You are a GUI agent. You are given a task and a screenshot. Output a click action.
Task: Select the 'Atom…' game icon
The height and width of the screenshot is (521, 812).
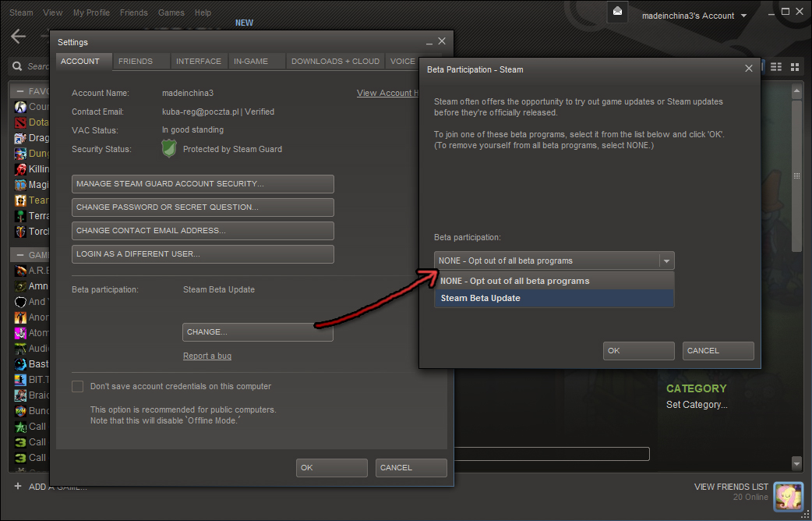pyautogui.click(x=20, y=333)
